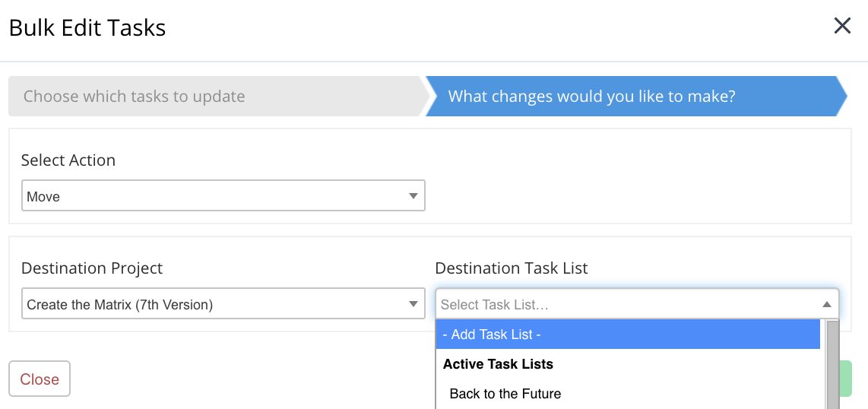The image size is (868, 409).
Task: Click the partially hidden green button
Action: point(846,379)
